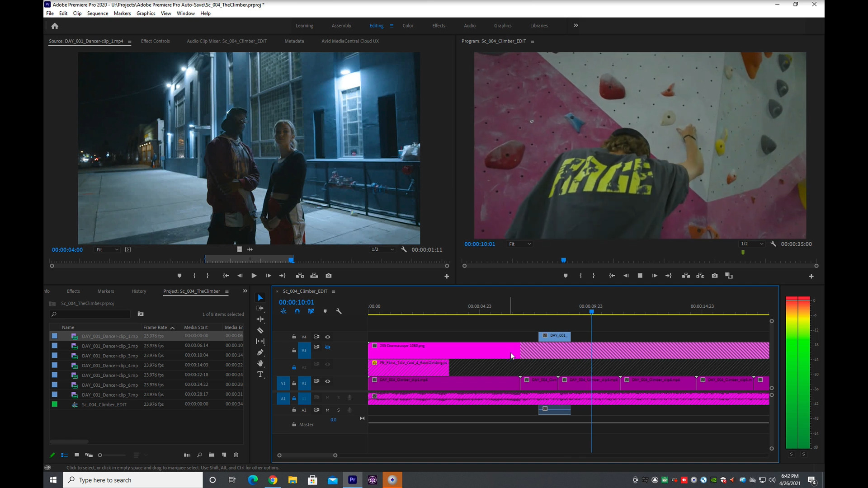The height and width of the screenshot is (488, 868).
Task: Open timeline display settings wrench
Action: click(339, 311)
